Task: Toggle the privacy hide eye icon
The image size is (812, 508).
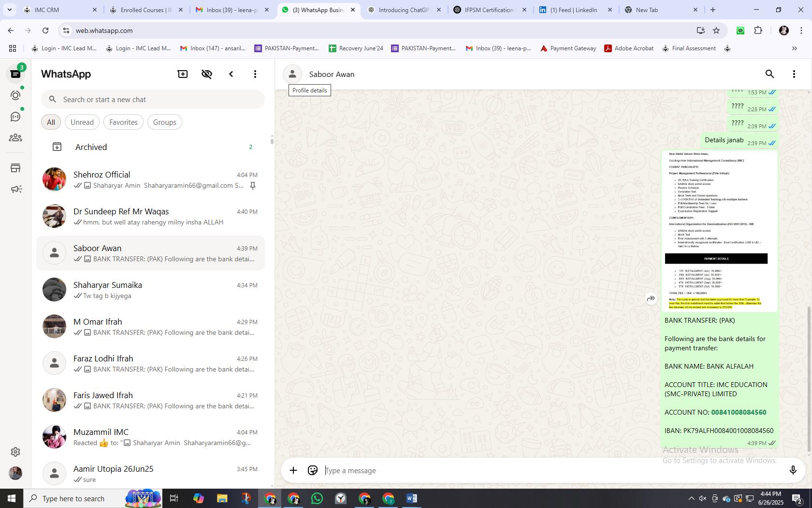Action: coord(207,74)
